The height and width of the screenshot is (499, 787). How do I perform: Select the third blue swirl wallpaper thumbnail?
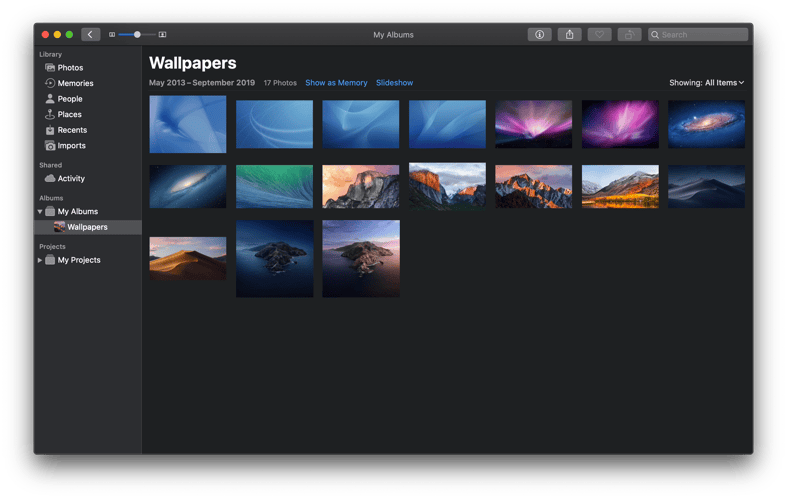click(x=361, y=124)
